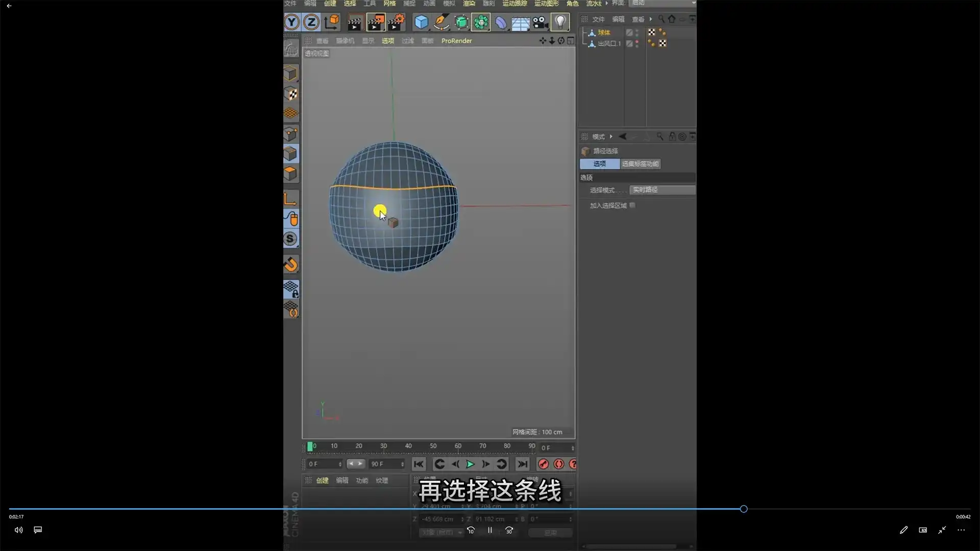Select the pen spline tool icon
The image size is (980, 551).
click(x=442, y=22)
